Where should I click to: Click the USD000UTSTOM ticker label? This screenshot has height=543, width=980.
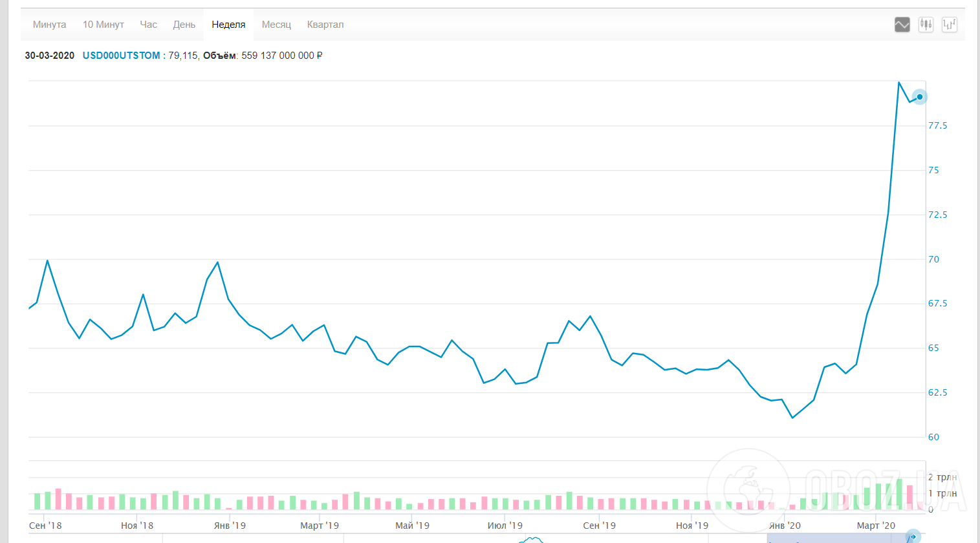click(x=122, y=56)
